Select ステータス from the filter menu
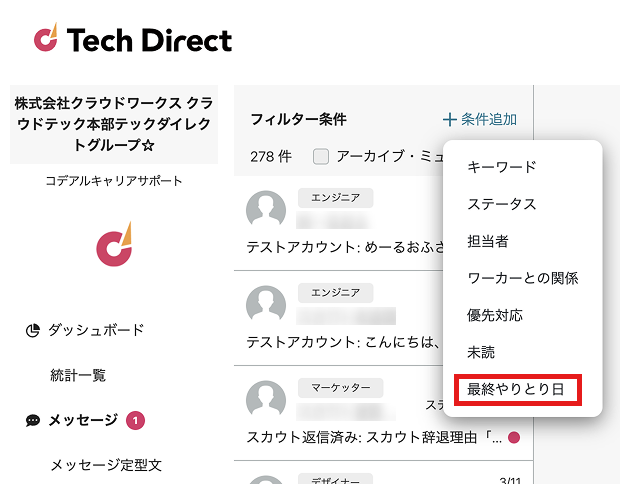The height and width of the screenshot is (484, 620). pos(501,204)
